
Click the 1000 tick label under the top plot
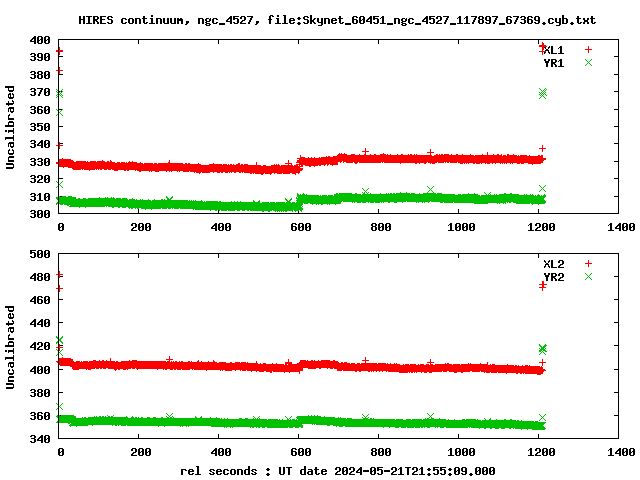pos(461,227)
